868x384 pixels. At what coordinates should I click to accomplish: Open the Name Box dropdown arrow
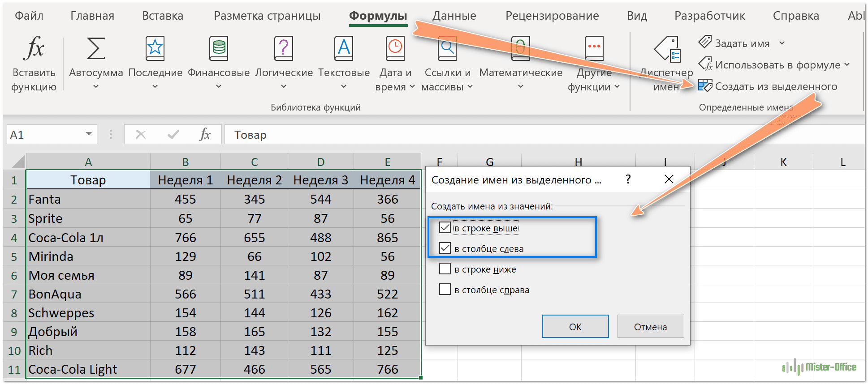click(x=89, y=134)
